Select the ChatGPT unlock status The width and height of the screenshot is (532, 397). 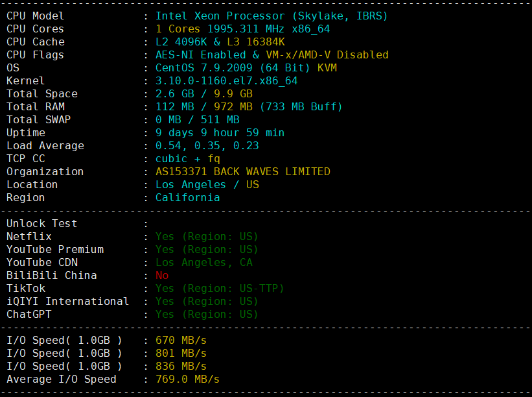[207, 314]
